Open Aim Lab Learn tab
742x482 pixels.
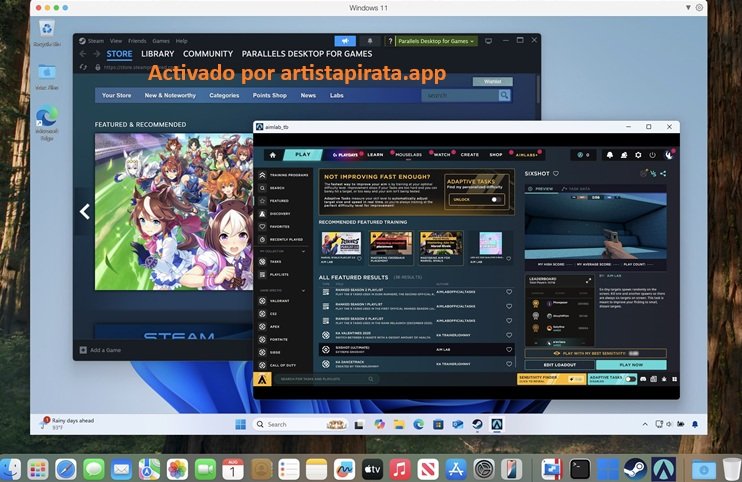[375, 155]
